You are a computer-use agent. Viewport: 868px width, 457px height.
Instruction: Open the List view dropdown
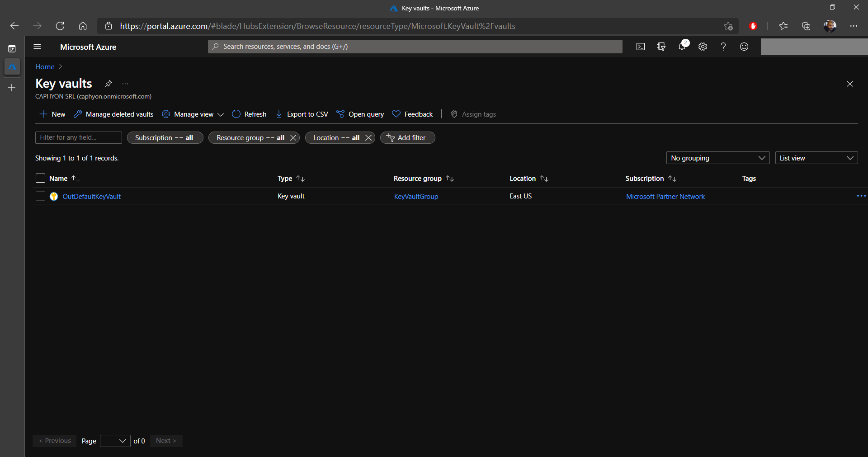click(816, 158)
